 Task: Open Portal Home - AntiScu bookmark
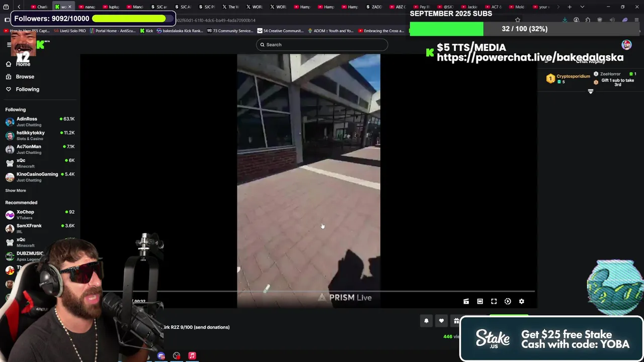pyautogui.click(x=113, y=31)
